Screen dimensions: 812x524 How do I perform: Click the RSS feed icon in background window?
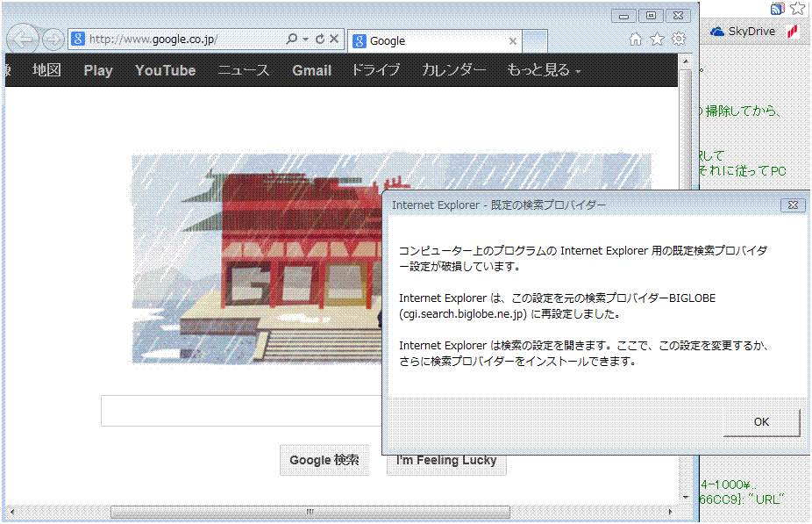[777, 9]
